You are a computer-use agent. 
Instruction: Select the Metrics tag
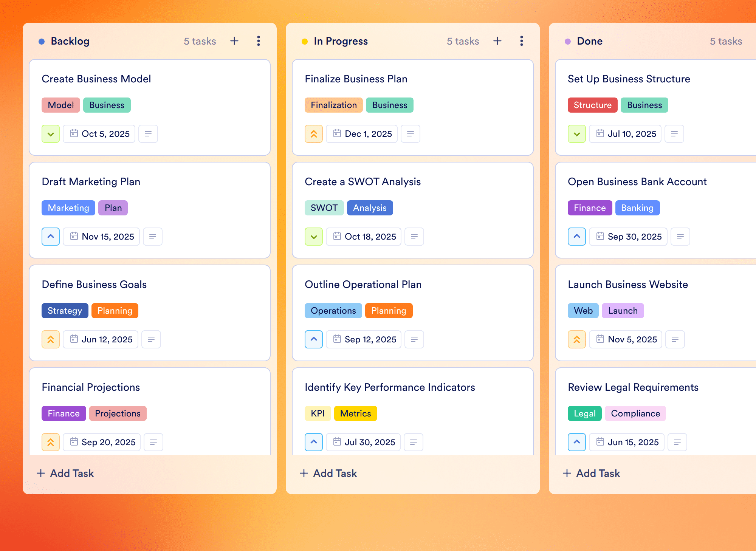(356, 413)
